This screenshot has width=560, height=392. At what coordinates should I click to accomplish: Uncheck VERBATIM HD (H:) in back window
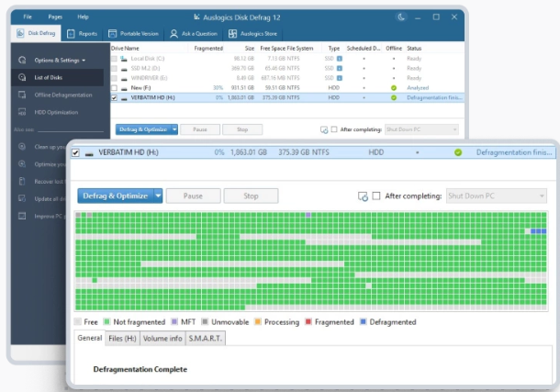114,97
